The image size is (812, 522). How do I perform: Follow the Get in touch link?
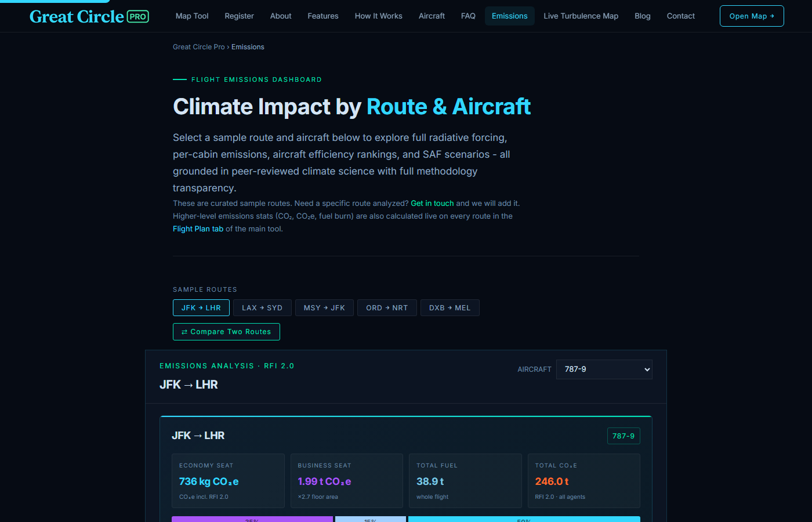[x=432, y=204]
